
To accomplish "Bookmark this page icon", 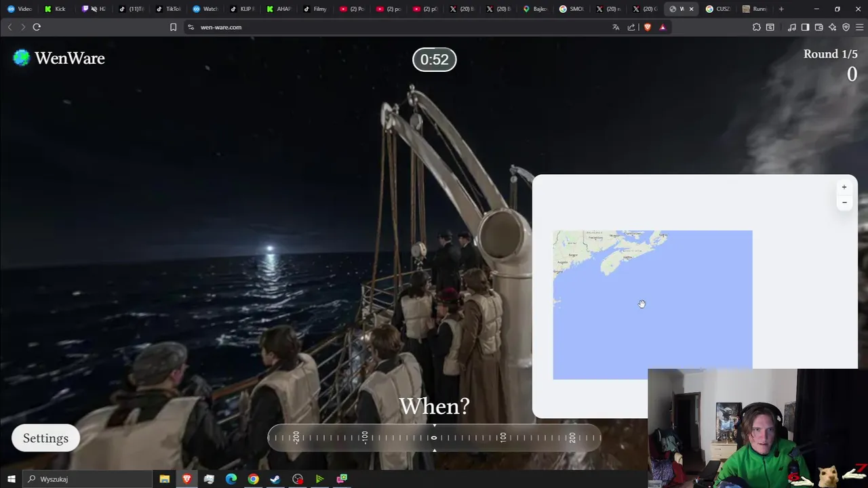I will coord(173,27).
